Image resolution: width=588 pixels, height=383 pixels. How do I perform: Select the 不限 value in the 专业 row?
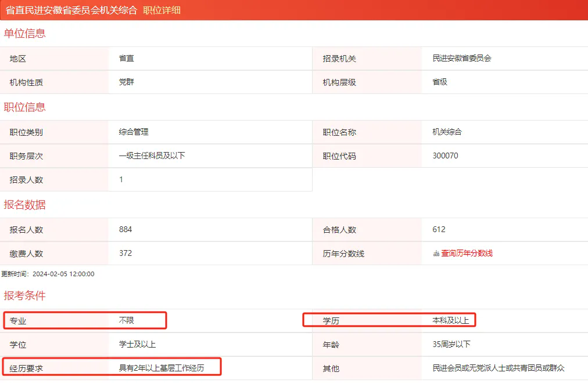[127, 321]
